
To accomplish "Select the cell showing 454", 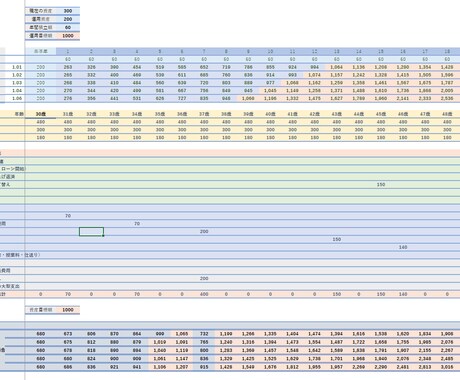I will click(x=137, y=67).
